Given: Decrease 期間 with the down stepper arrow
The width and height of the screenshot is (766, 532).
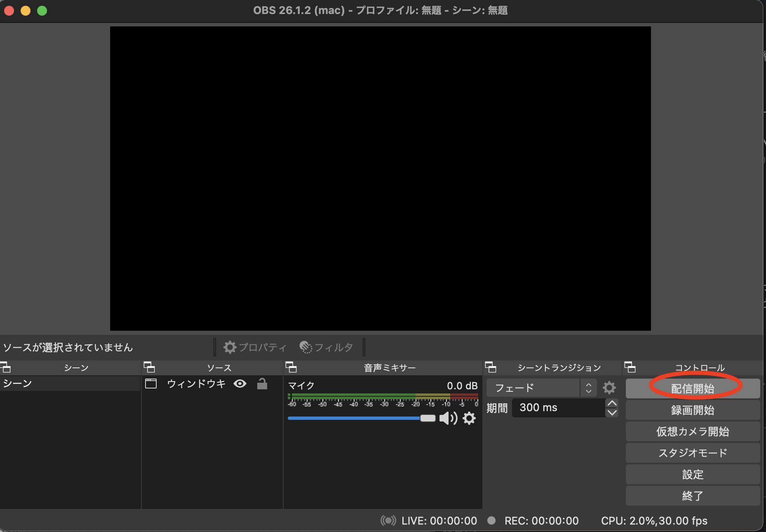Looking at the screenshot, I should click(612, 413).
